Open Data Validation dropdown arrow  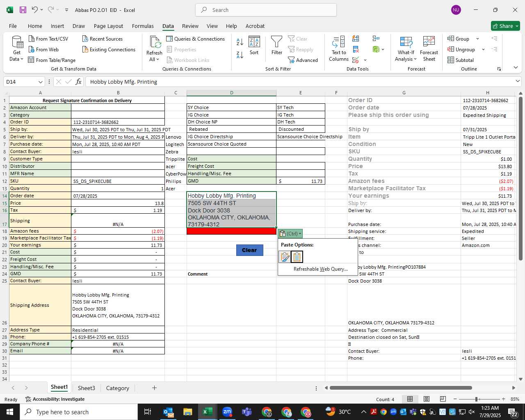365,60
